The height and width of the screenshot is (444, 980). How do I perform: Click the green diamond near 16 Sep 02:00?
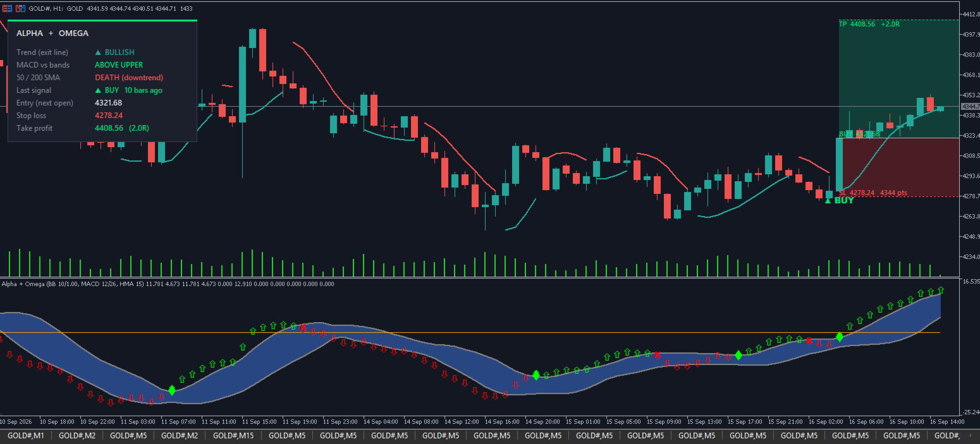click(x=840, y=337)
